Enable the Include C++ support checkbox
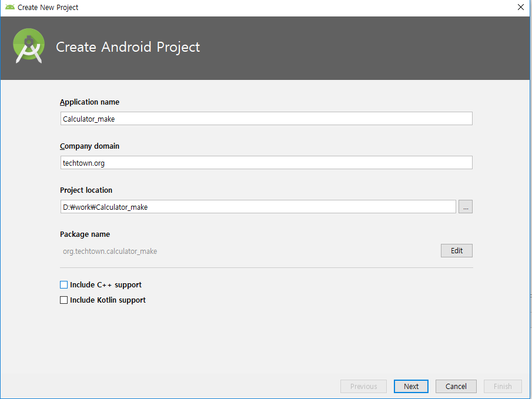The height and width of the screenshot is (399, 532). tap(64, 284)
